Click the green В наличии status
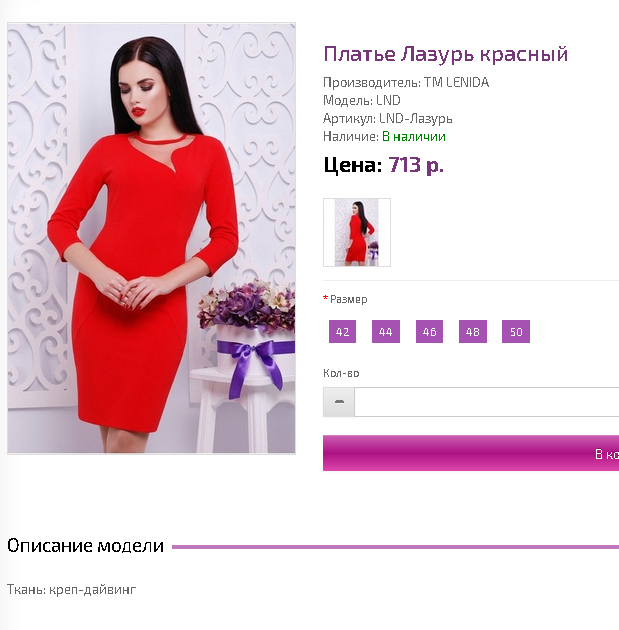Viewport: 619px width, 630px height. click(414, 137)
